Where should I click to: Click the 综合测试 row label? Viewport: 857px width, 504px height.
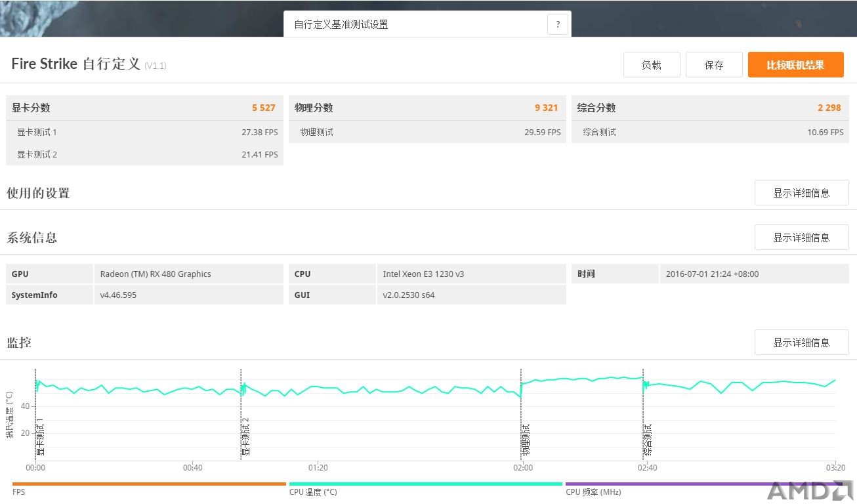pyautogui.click(x=600, y=132)
